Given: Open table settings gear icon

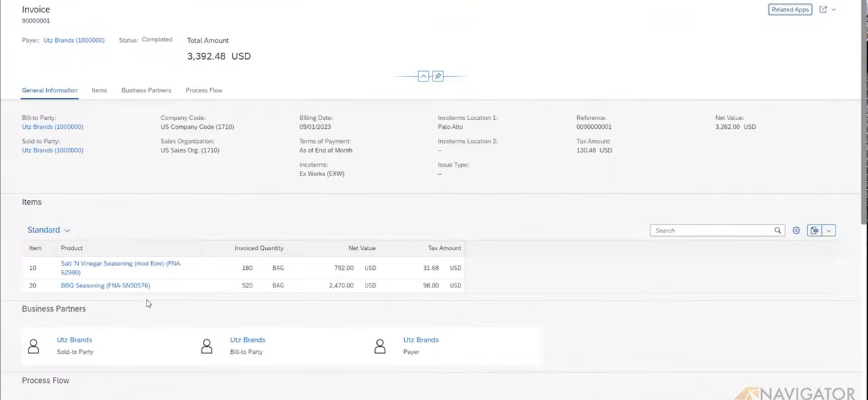Looking at the screenshot, I should (x=796, y=231).
